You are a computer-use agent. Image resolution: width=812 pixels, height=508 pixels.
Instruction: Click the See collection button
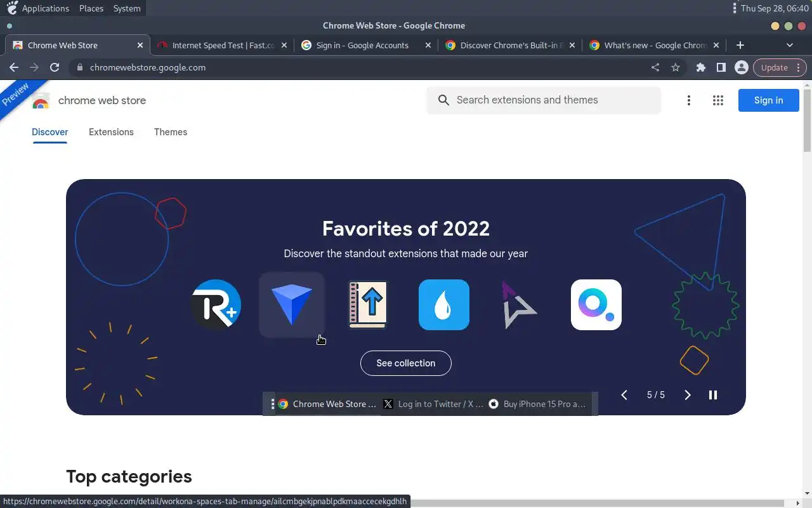(x=406, y=363)
